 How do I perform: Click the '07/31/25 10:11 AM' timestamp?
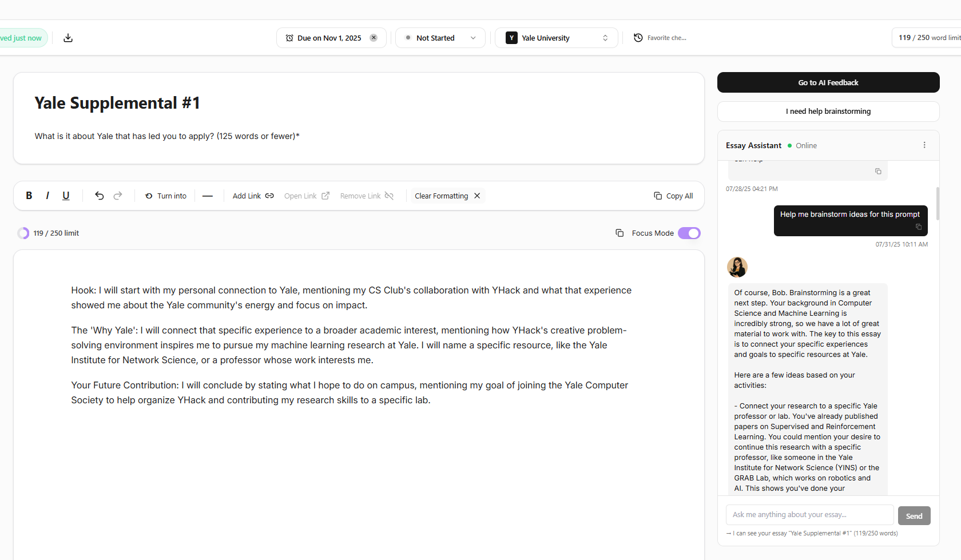coord(902,244)
